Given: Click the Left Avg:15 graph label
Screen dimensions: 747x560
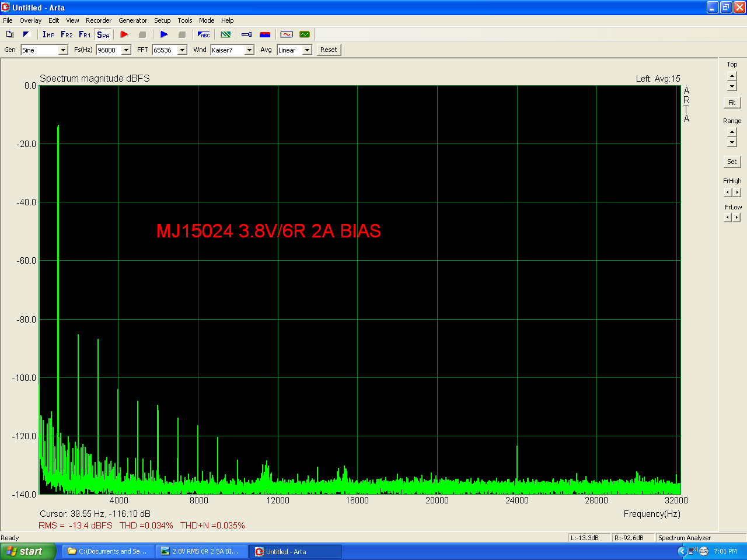Looking at the screenshot, I should tap(658, 79).
